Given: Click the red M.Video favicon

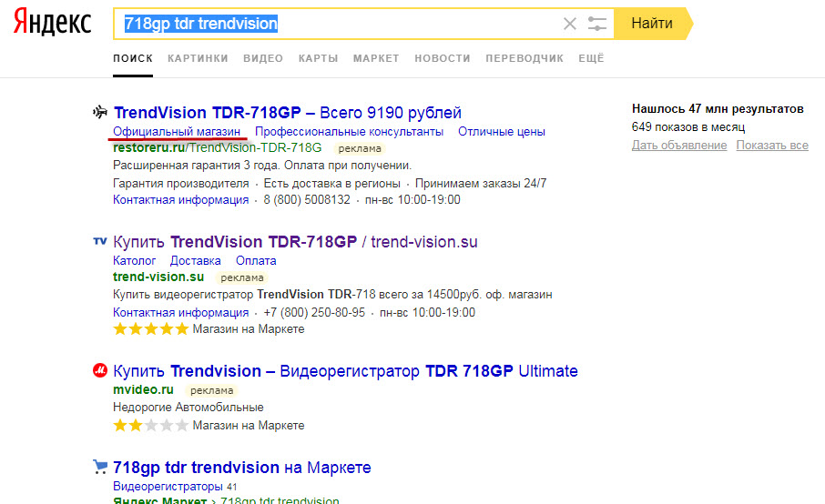Looking at the screenshot, I should click(x=100, y=371).
